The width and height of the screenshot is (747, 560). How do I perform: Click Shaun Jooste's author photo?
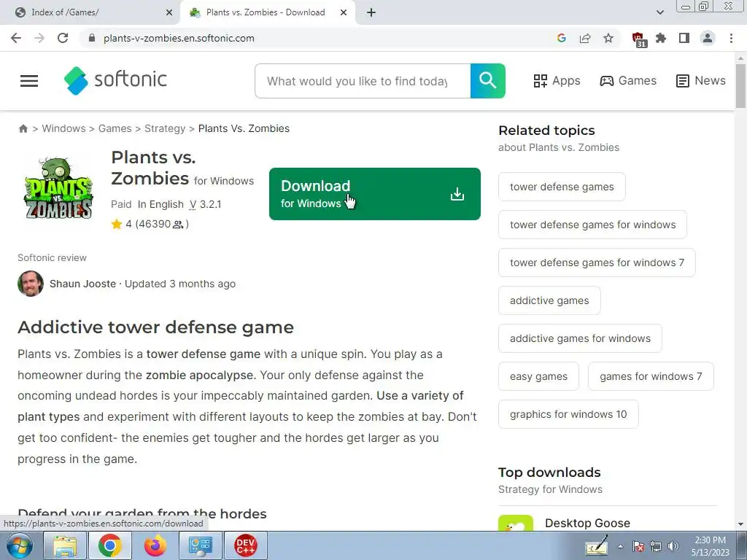(31, 284)
